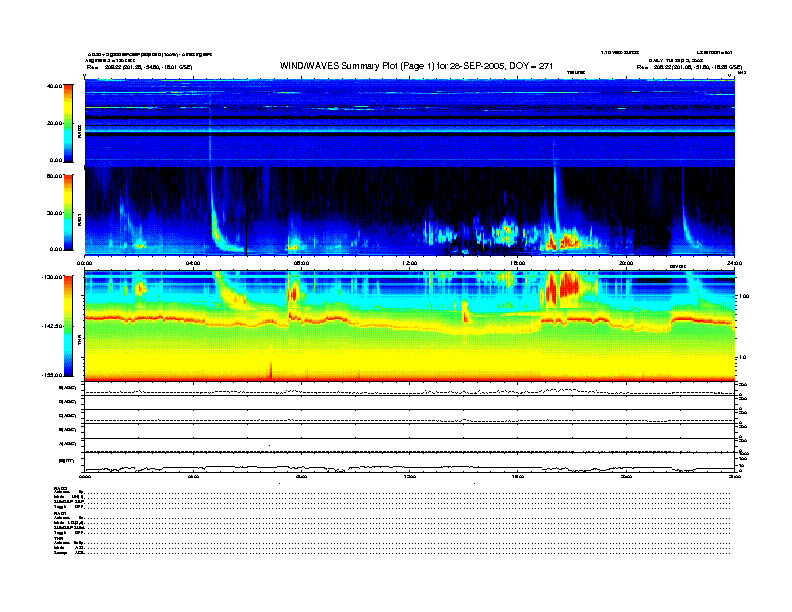This screenshot has width=792, height=612.
Task: Click the RAD2 vertical axis label
Action: point(79,132)
